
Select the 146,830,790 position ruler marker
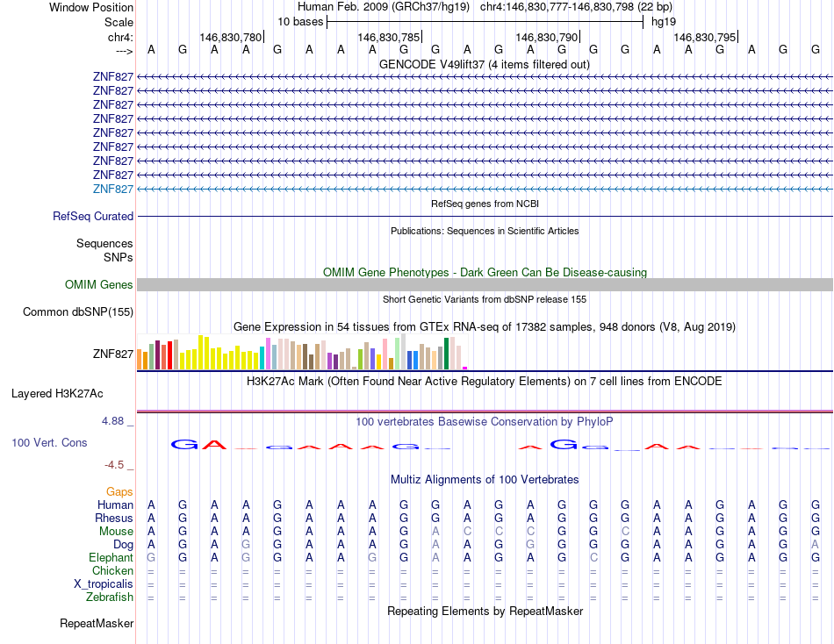[x=547, y=37]
